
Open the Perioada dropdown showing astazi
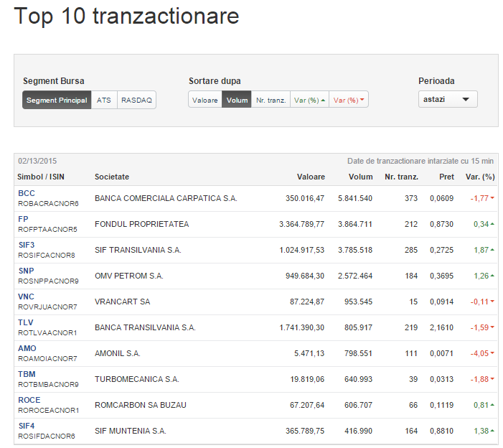[x=448, y=100]
